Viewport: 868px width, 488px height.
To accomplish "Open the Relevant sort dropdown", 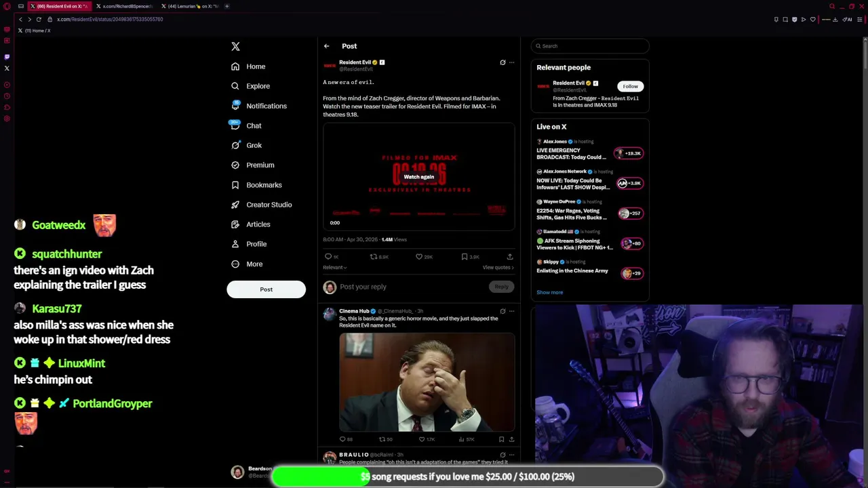I will (x=335, y=268).
